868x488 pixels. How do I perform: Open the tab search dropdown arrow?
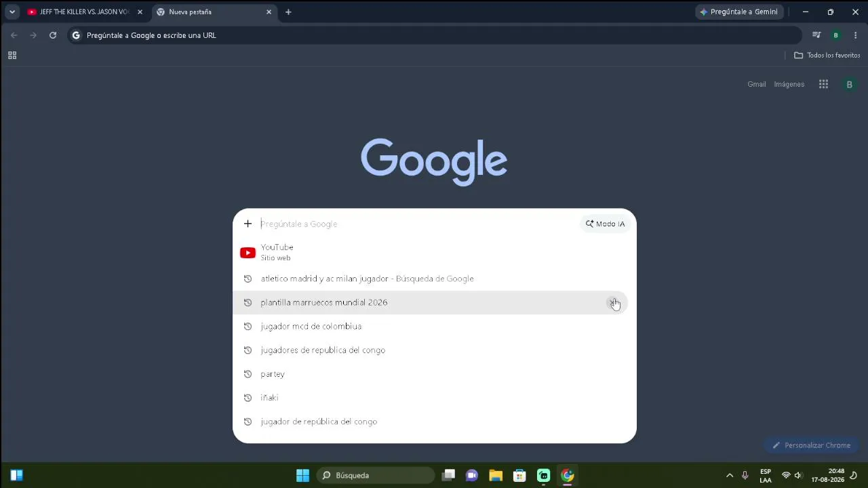coord(12,12)
